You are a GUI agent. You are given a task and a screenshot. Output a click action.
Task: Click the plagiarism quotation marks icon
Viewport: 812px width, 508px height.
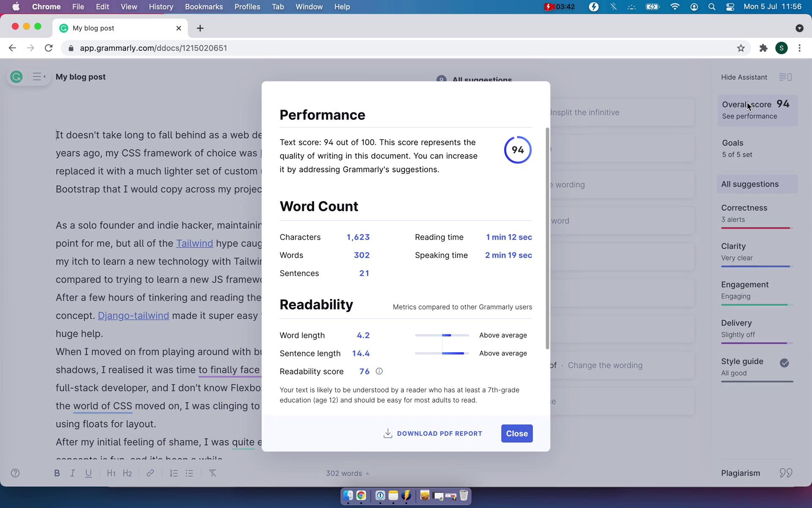pyautogui.click(x=786, y=473)
